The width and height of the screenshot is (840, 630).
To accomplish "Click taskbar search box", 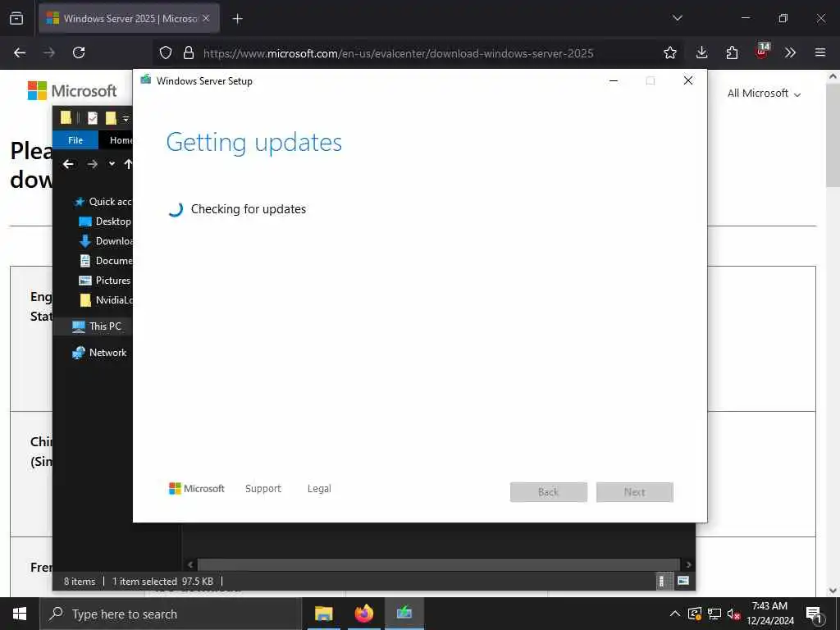I will point(171,614).
